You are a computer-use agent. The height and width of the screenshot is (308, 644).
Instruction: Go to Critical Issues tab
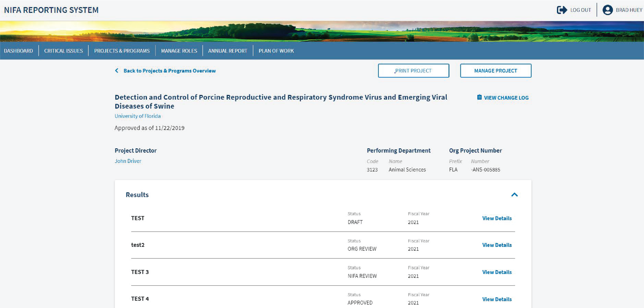pyautogui.click(x=63, y=51)
